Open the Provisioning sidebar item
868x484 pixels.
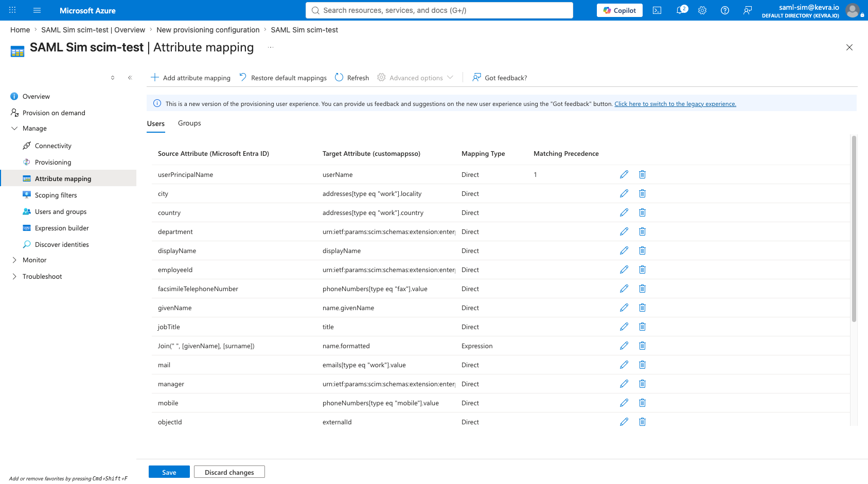53,162
